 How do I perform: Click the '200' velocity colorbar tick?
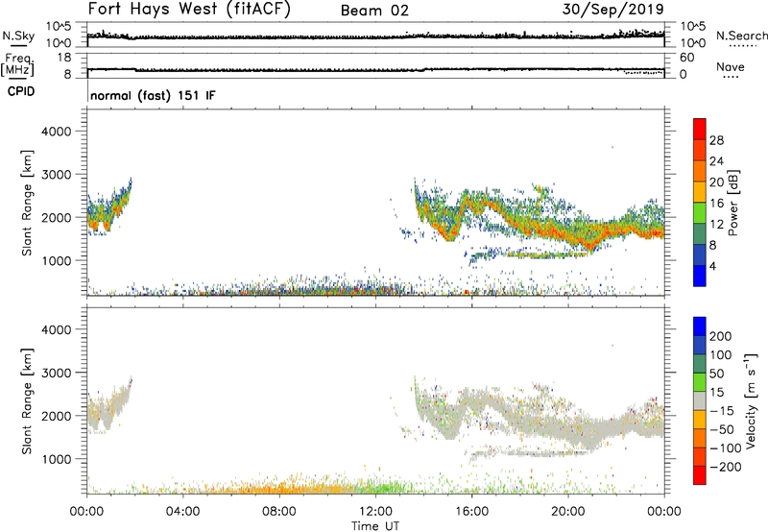coord(721,336)
